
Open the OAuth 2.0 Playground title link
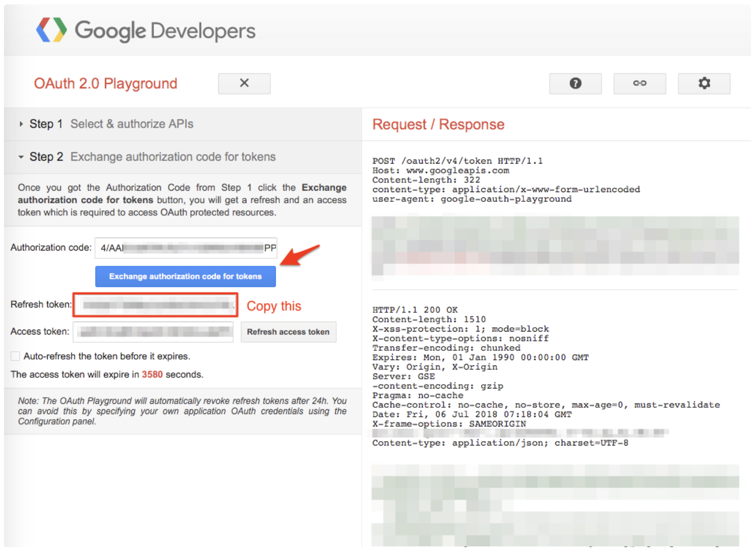click(x=106, y=84)
